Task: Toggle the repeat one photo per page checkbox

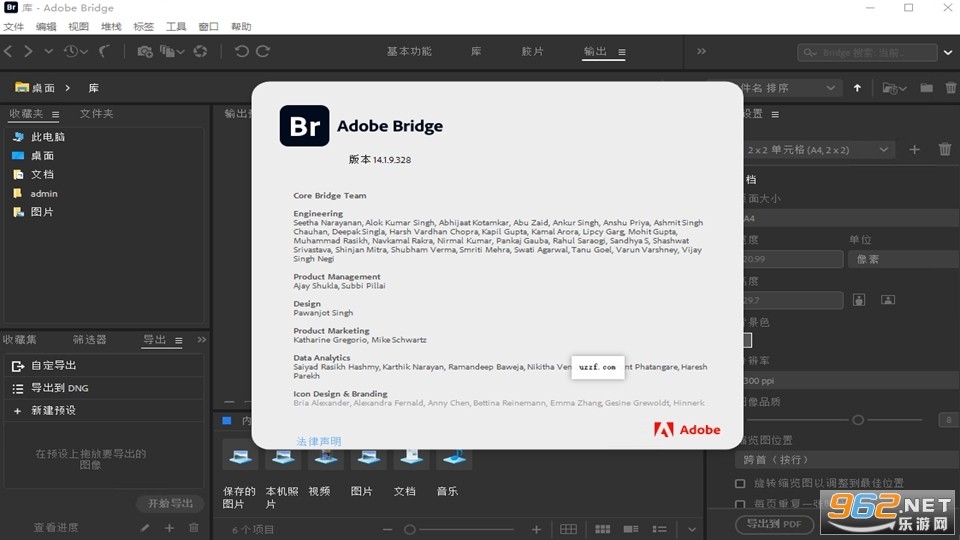Action: click(740, 504)
